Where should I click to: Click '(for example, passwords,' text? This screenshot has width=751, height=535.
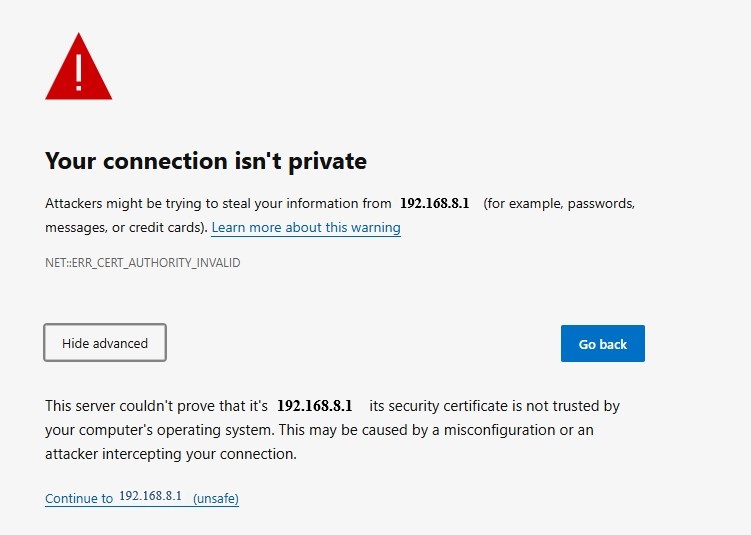coord(559,204)
